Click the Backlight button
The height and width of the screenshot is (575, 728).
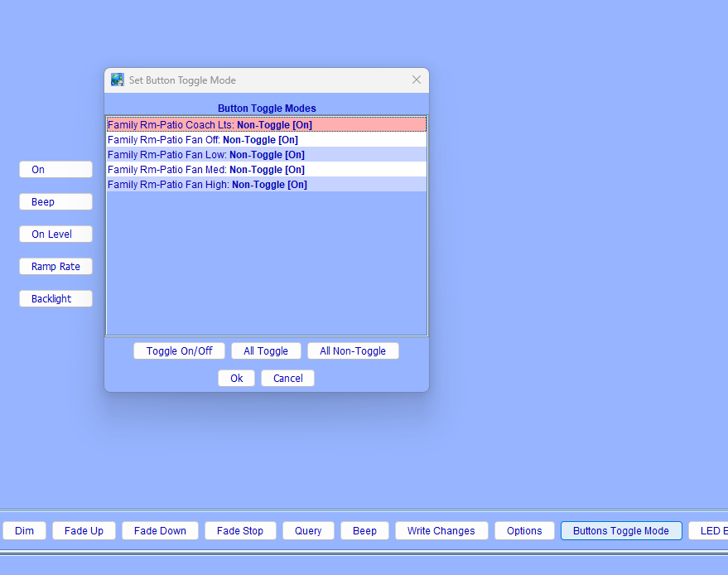click(x=55, y=299)
